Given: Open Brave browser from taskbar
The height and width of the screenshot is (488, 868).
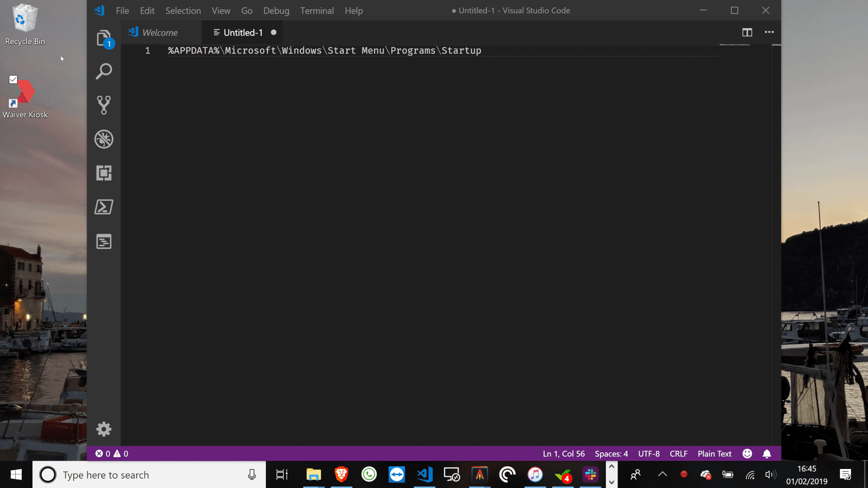Looking at the screenshot, I should point(341,475).
